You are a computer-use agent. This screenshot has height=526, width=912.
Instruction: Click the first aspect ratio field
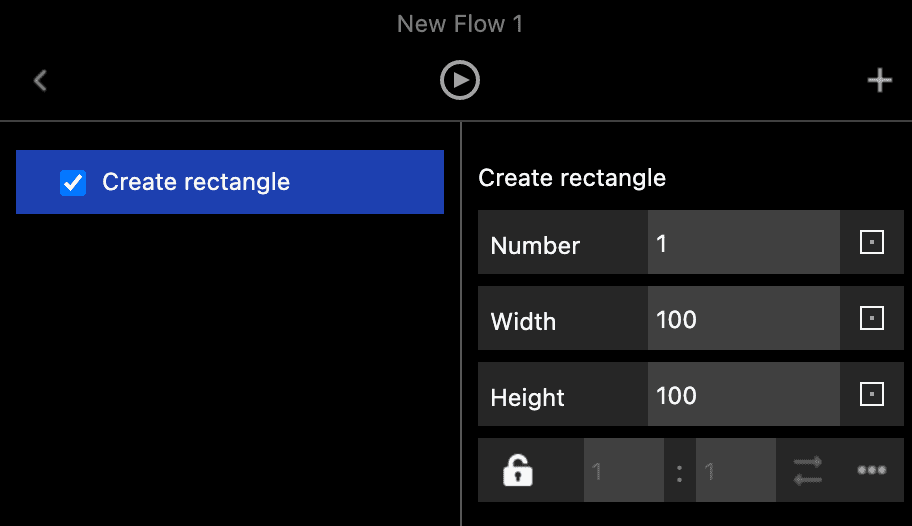tap(623, 470)
